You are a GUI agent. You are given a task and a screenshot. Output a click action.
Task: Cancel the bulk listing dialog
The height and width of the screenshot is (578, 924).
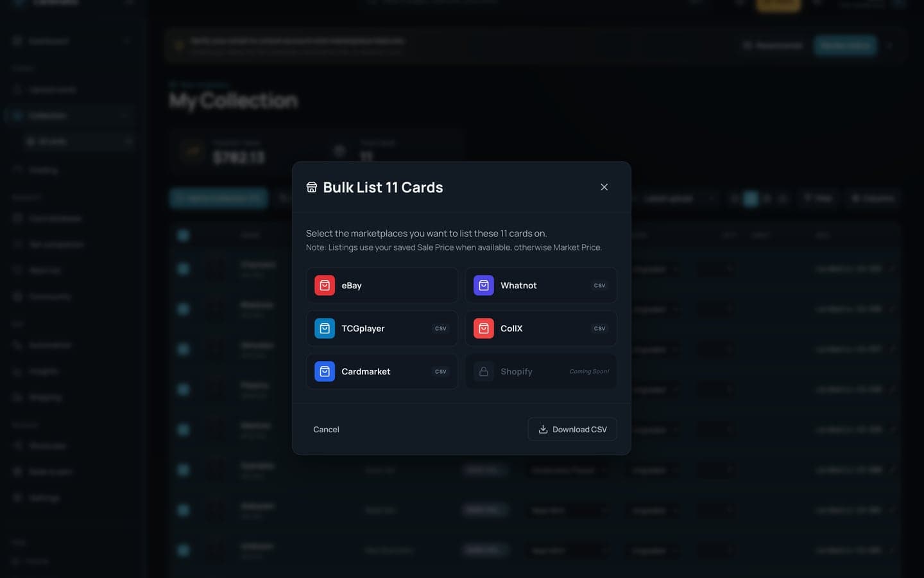pos(326,429)
